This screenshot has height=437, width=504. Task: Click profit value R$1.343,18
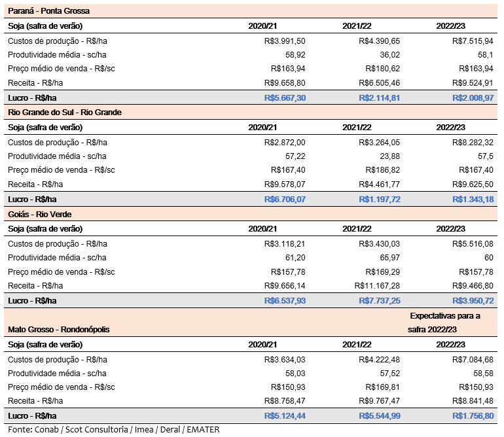pyautogui.click(x=473, y=199)
